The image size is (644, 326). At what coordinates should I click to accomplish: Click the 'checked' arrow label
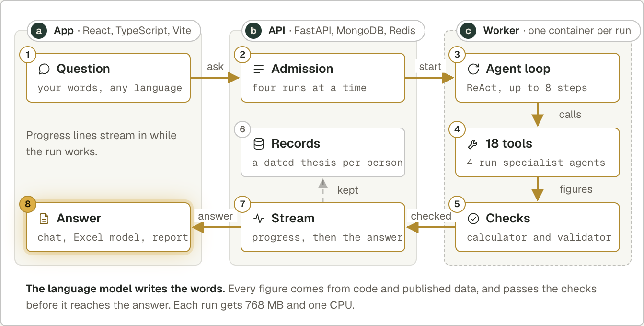pos(431,216)
